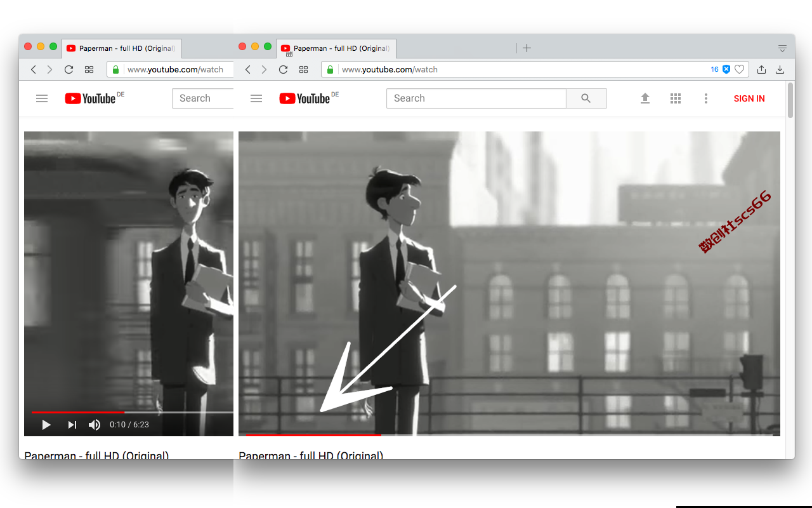Click the green lock icon in right window
Viewport: 812px width, 508px height.
[x=330, y=69]
